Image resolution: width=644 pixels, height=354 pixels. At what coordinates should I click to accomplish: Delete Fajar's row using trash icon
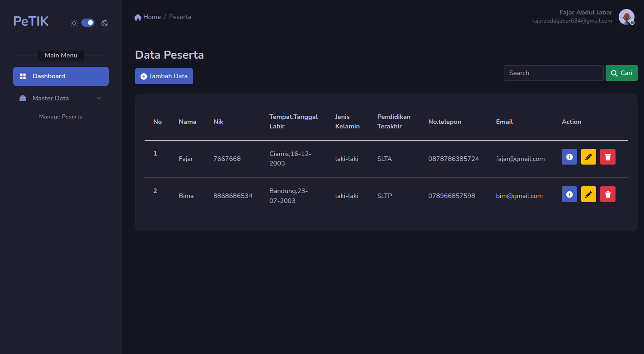pos(608,157)
